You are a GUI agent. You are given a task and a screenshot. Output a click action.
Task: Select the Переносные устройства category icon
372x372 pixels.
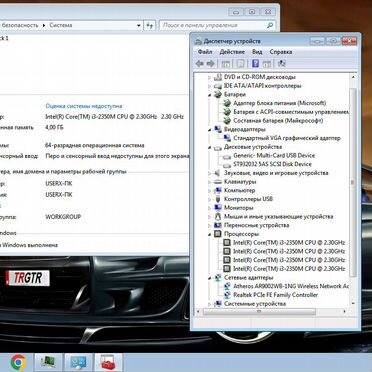point(218,225)
